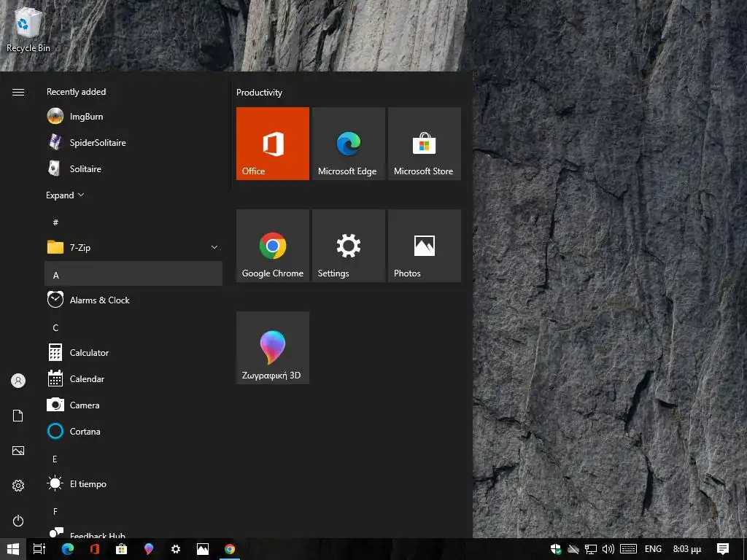This screenshot has height=560, width=747.
Task: Open the Recycle Bin desktop icon
Action: [28, 28]
